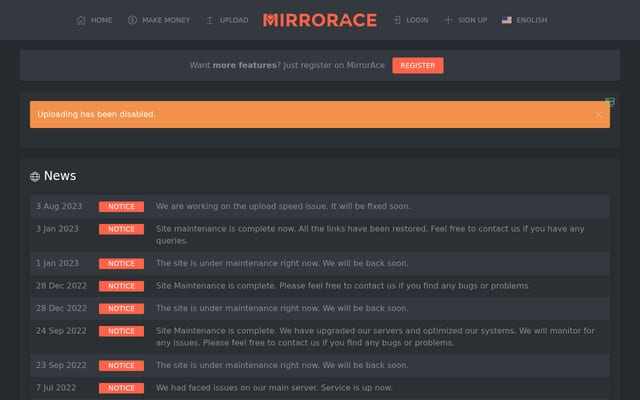Viewport: 640px width, 400px height.
Task: Click the Sign Up plus icon
Action: 448,20
